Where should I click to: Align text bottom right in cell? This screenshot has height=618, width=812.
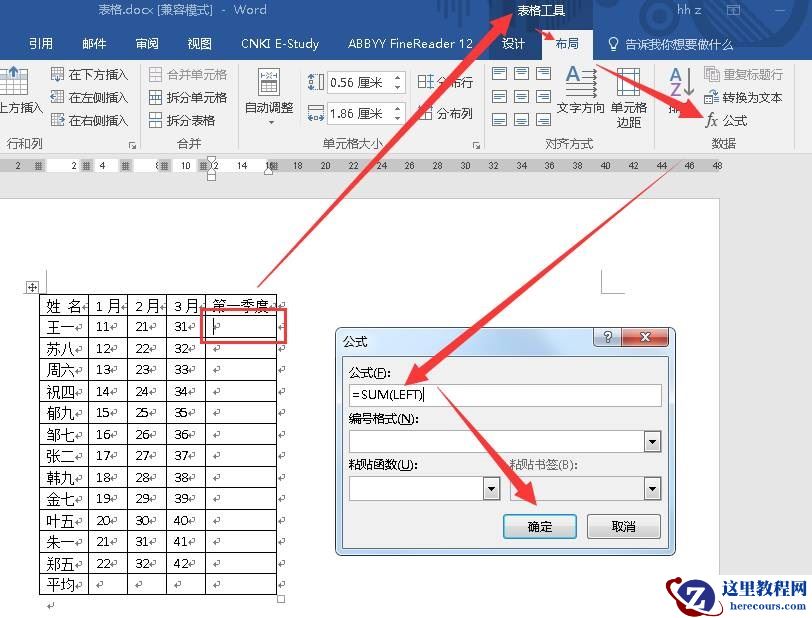click(x=543, y=120)
